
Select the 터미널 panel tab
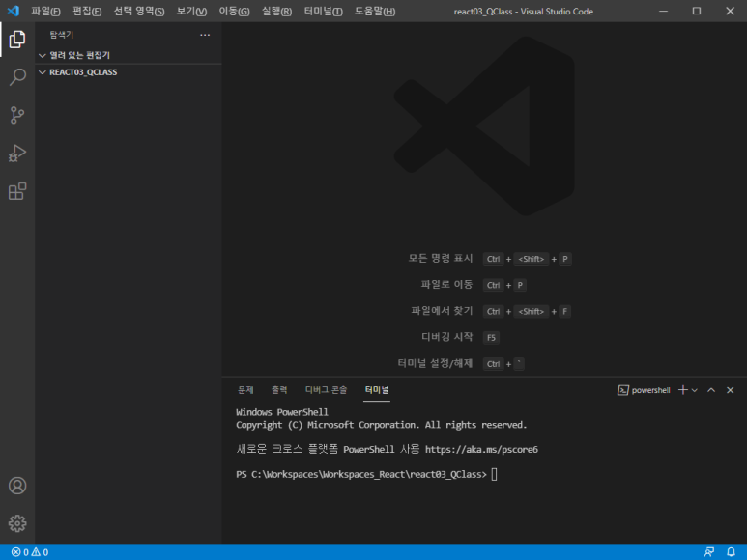pos(377,390)
